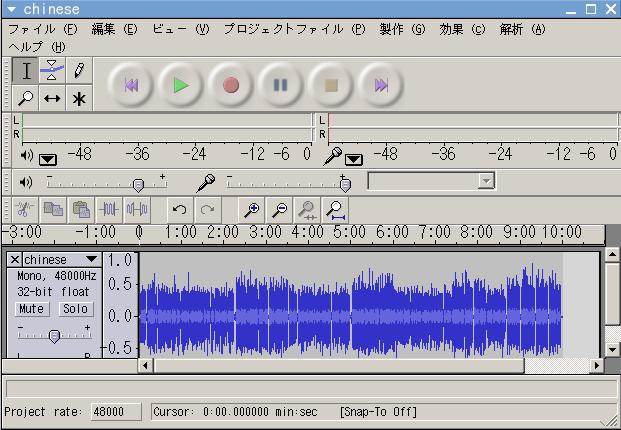
Task: Fit selection in window icon
Action: tap(307, 209)
